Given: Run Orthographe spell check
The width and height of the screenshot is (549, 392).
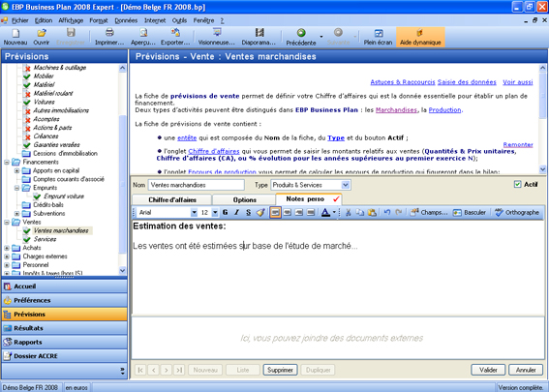Looking at the screenshot, I should pos(517,212).
